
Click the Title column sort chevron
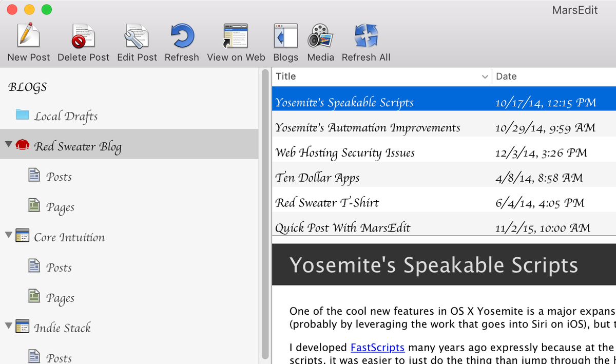pos(485,77)
